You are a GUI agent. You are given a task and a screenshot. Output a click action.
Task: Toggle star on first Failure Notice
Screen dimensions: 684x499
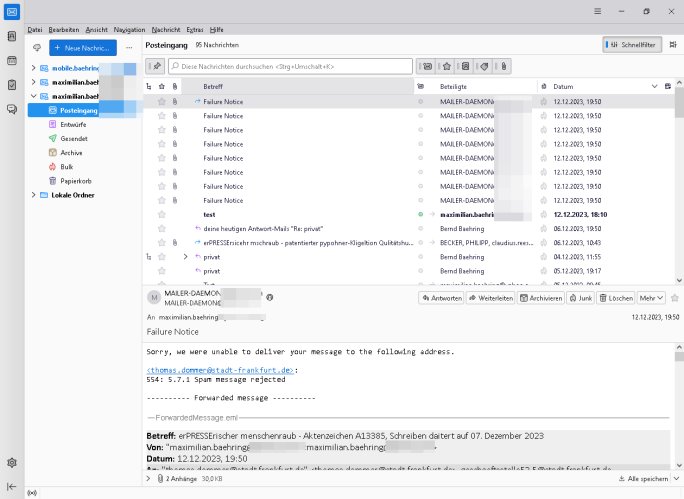(x=162, y=102)
